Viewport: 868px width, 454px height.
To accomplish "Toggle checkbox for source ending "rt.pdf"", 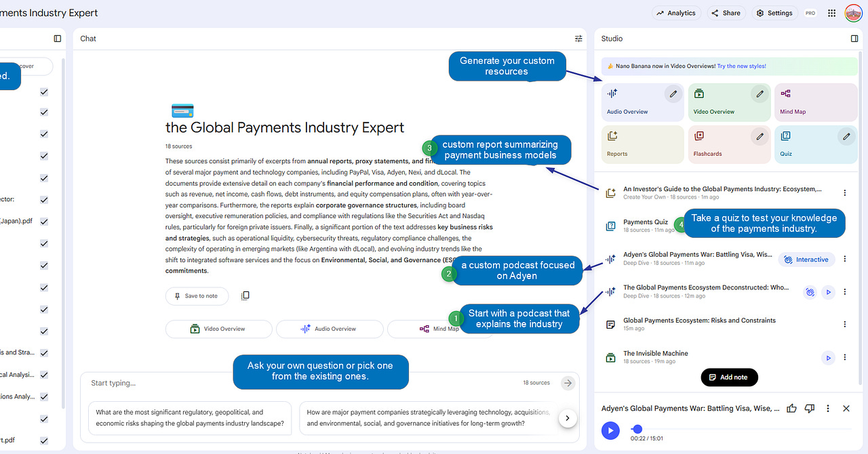I will (x=44, y=440).
